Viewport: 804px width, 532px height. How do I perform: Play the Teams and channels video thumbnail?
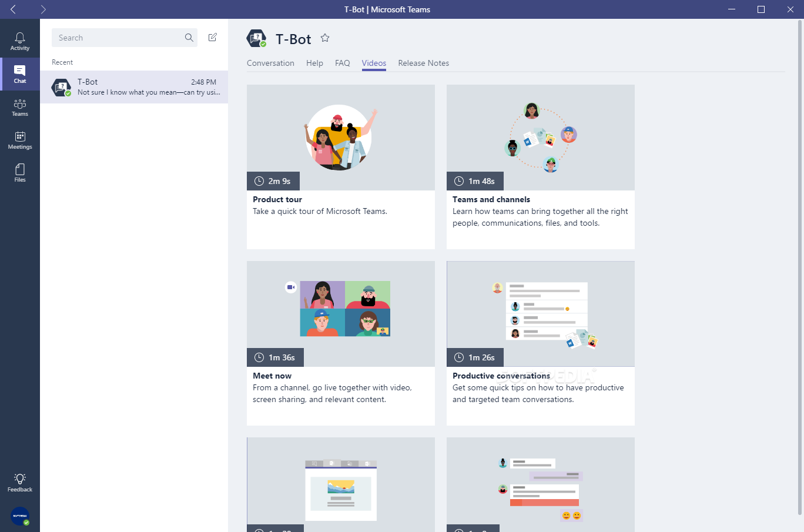coord(541,138)
